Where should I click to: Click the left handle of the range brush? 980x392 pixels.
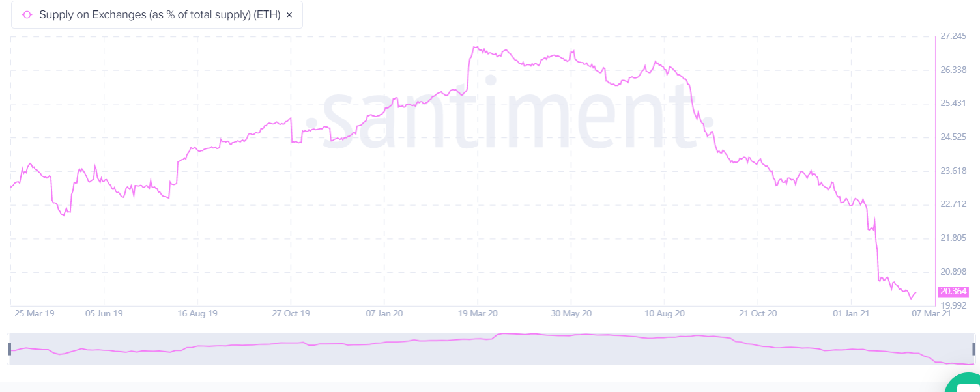point(9,349)
